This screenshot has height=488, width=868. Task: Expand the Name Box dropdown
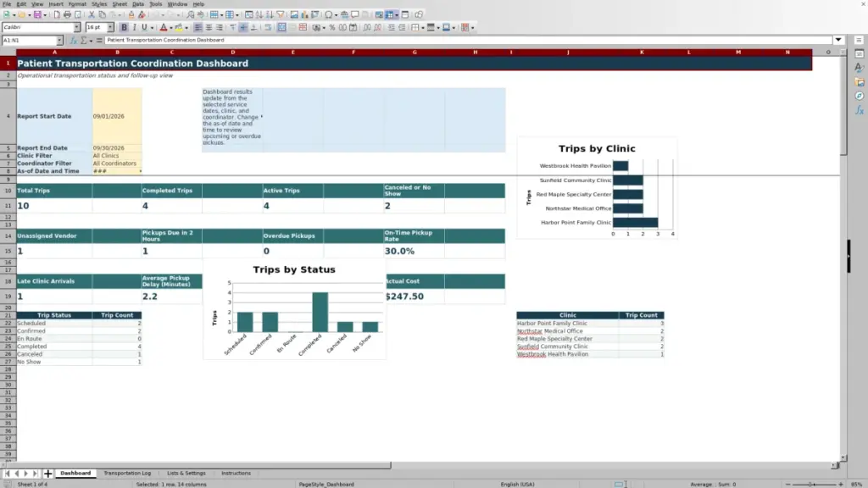pyautogui.click(x=59, y=41)
